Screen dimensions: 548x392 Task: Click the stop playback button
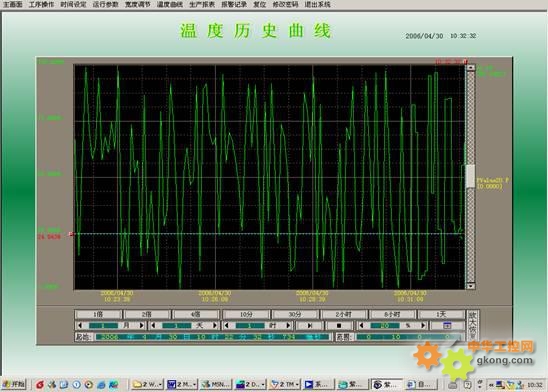[339, 326]
